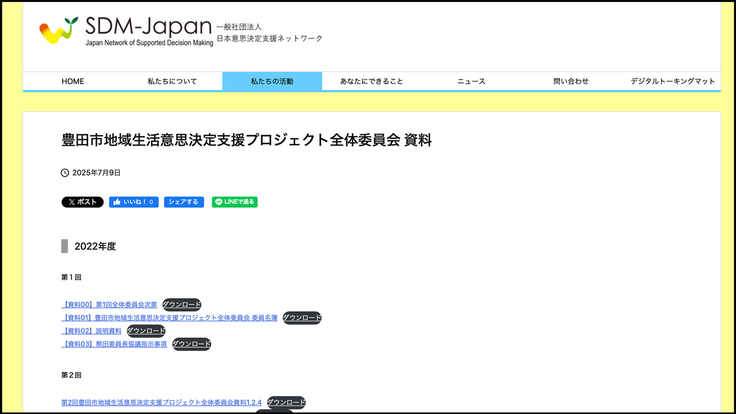
Task: Open 第2回全体委員会資料1.2.4 link
Action: [x=161, y=403]
